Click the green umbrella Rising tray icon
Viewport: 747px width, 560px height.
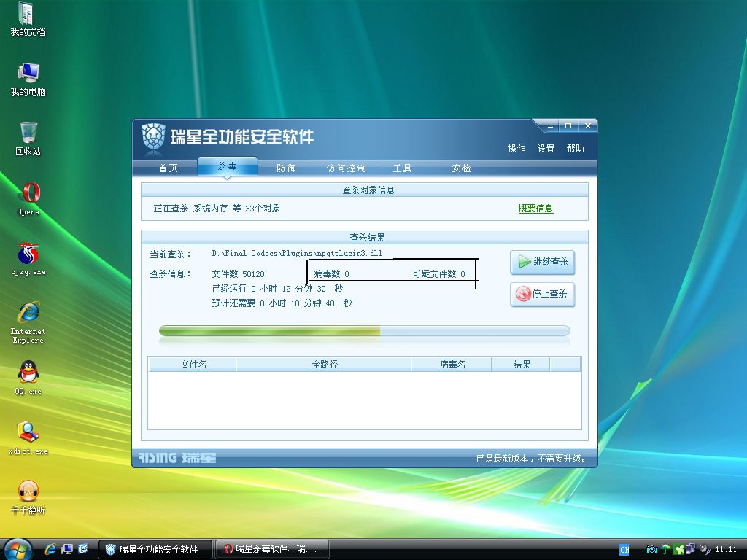coord(665,550)
